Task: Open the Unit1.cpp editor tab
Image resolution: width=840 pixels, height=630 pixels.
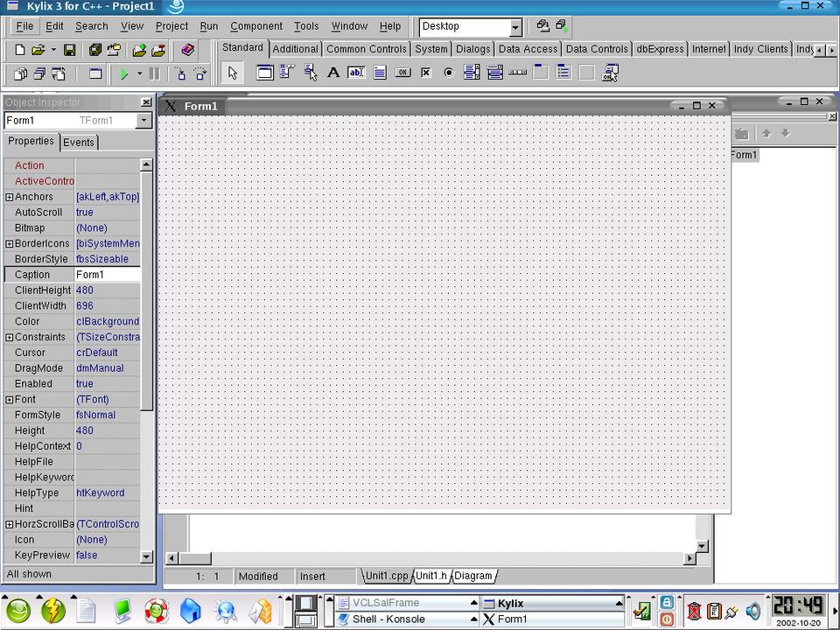Action: [386, 576]
